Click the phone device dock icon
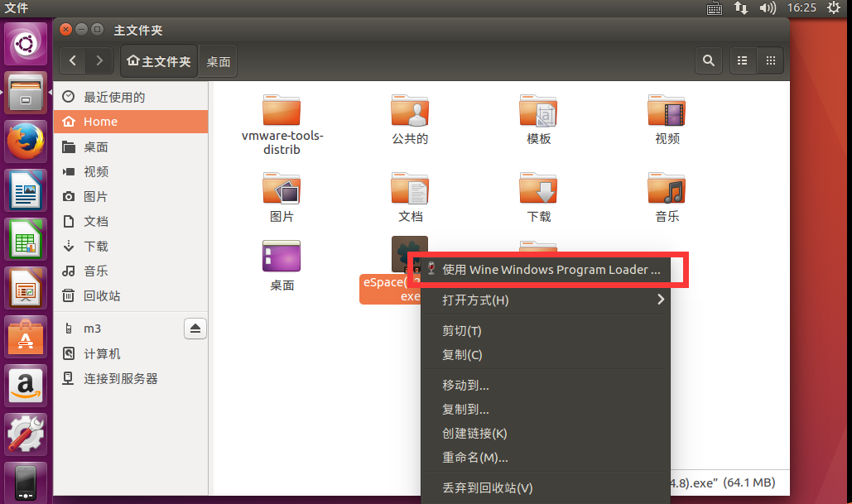Image resolution: width=852 pixels, height=504 pixels. [26, 482]
